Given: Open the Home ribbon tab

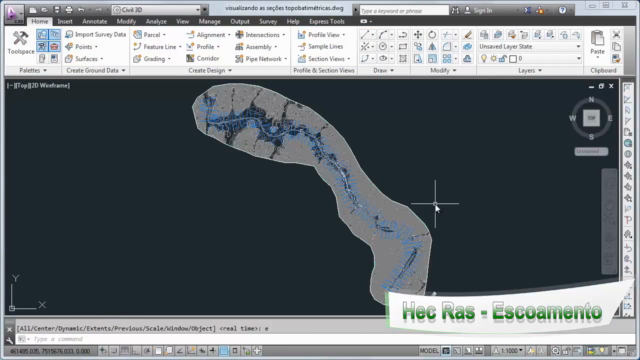Looking at the screenshot, I should 40,21.
